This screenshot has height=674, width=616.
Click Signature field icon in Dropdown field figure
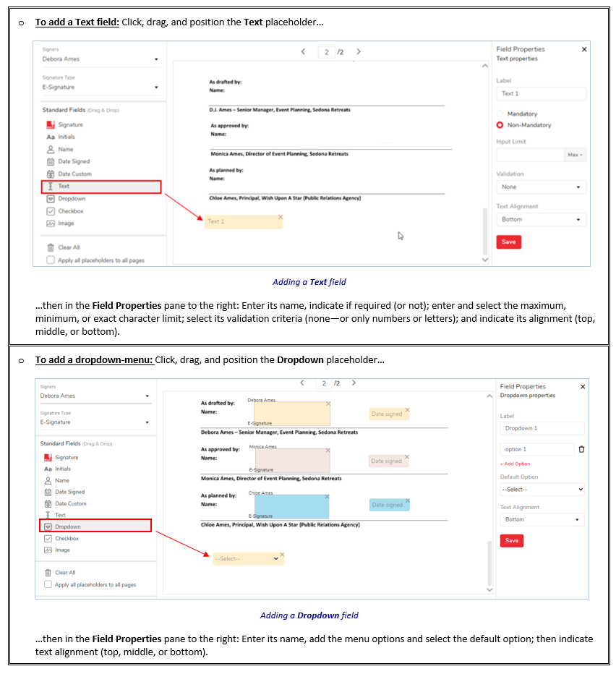(x=48, y=457)
